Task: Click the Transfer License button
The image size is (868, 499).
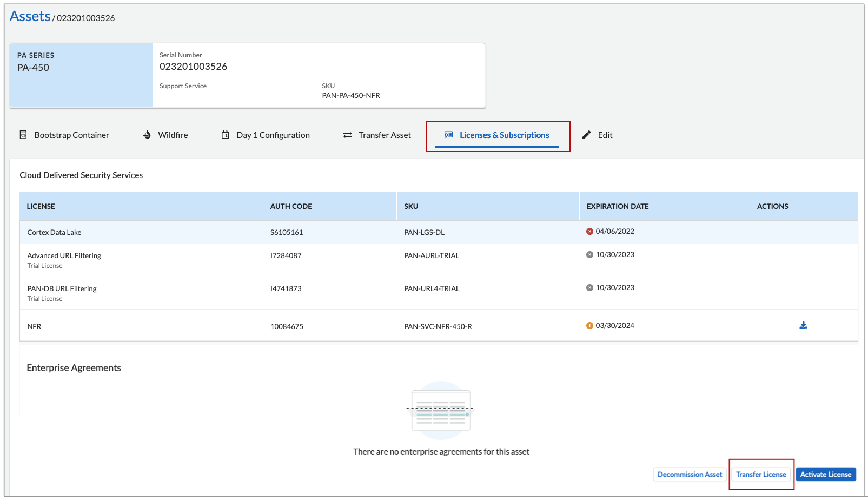Action: pyautogui.click(x=761, y=474)
